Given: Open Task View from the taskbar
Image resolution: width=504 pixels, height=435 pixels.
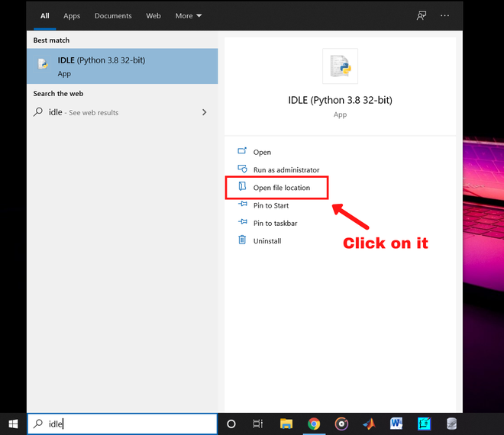Looking at the screenshot, I should click(258, 424).
